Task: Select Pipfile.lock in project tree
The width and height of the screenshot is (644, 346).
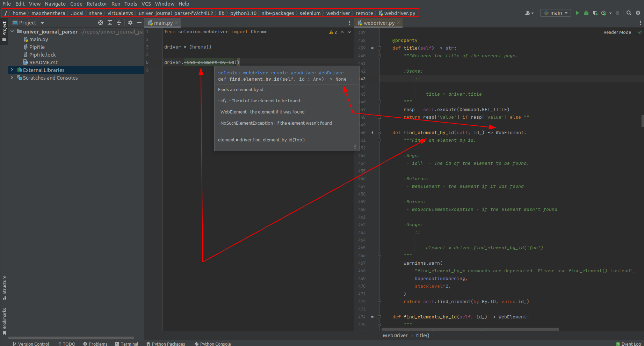Action: pos(39,55)
